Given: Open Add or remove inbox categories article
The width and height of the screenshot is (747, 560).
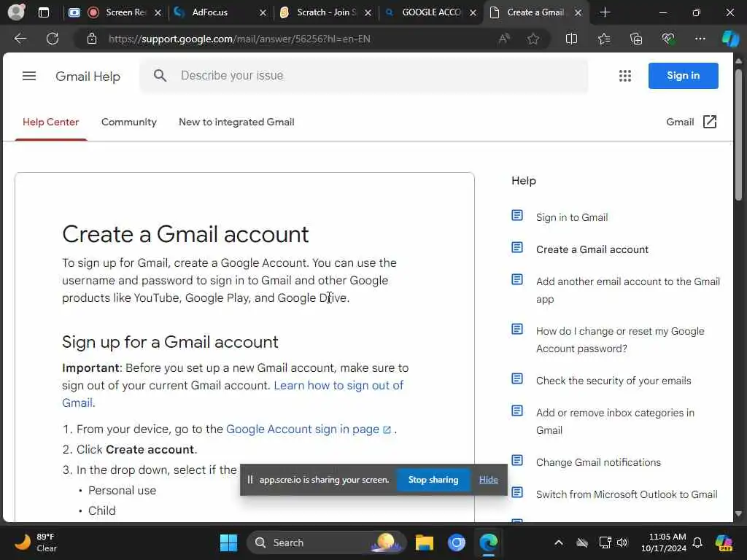Looking at the screenshot, I should (x=615, y=421).
